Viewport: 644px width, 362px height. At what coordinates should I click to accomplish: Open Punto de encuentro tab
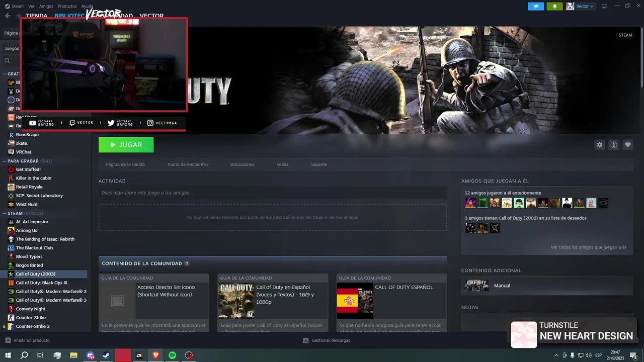pos(187,164)
